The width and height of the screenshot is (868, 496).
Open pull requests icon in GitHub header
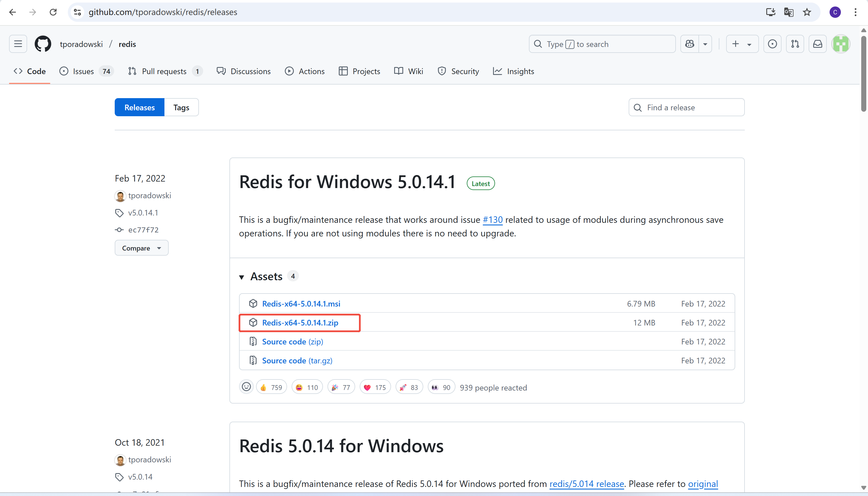[x=795, y=44]
